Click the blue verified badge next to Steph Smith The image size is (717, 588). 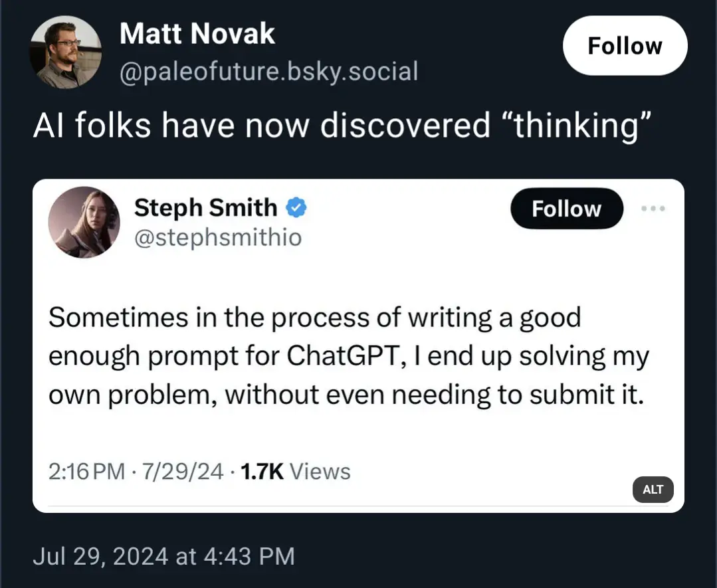pyautogui.click(x=296, y=208)
